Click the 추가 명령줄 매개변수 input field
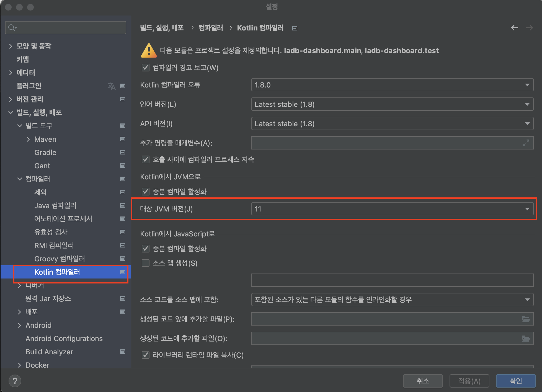The width and height of the screenshot is (542, 392). [x=385, y=143]
